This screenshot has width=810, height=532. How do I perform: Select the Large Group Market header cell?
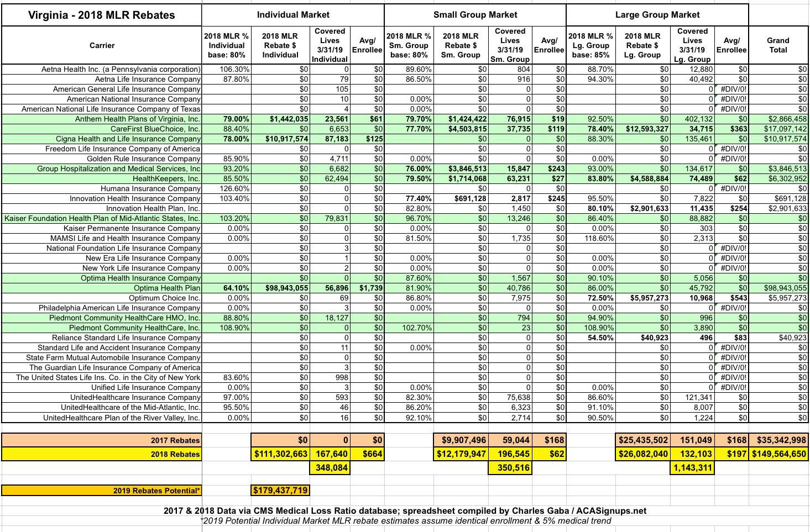[657, 15]
